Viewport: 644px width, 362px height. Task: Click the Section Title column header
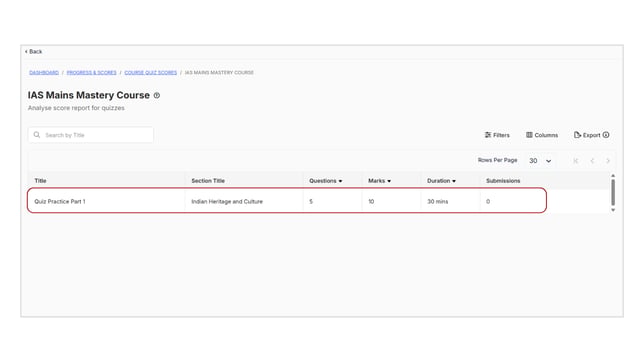tap(208, 181)
